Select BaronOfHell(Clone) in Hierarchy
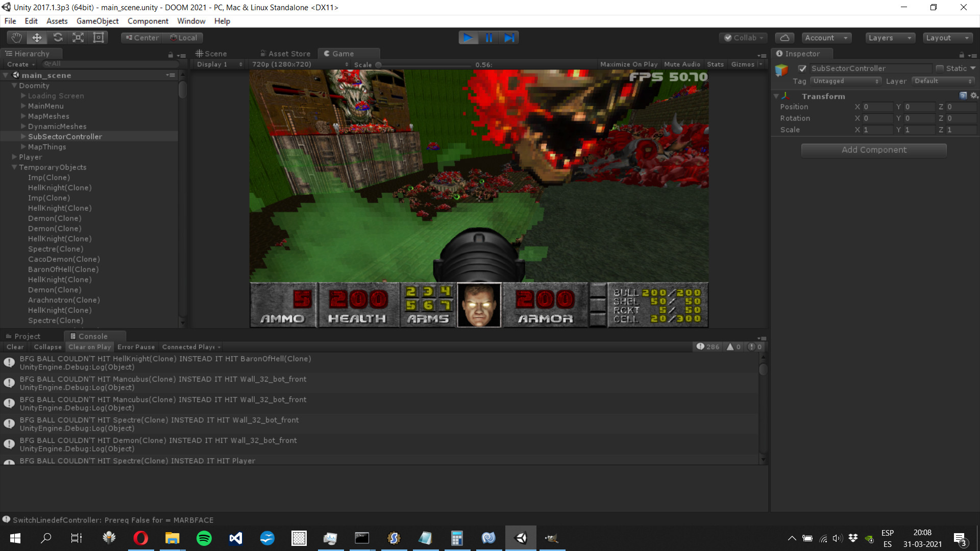This screenshot has width=980, height=551. [63, 269]
